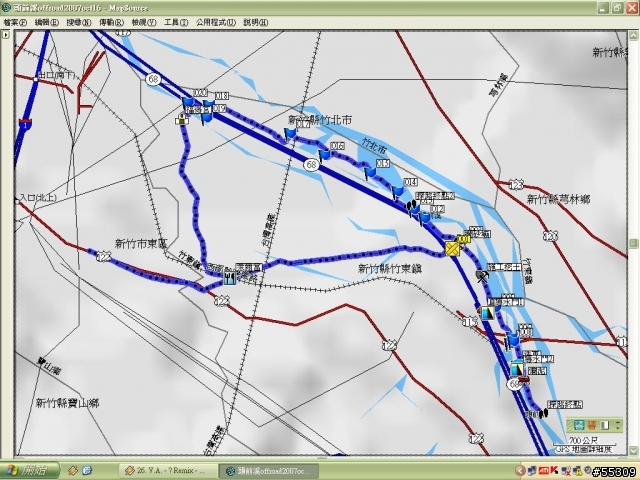Click the pickaxe mine waypoint icon
This screenshot has height=480, width=640.
tap(482, 276)
